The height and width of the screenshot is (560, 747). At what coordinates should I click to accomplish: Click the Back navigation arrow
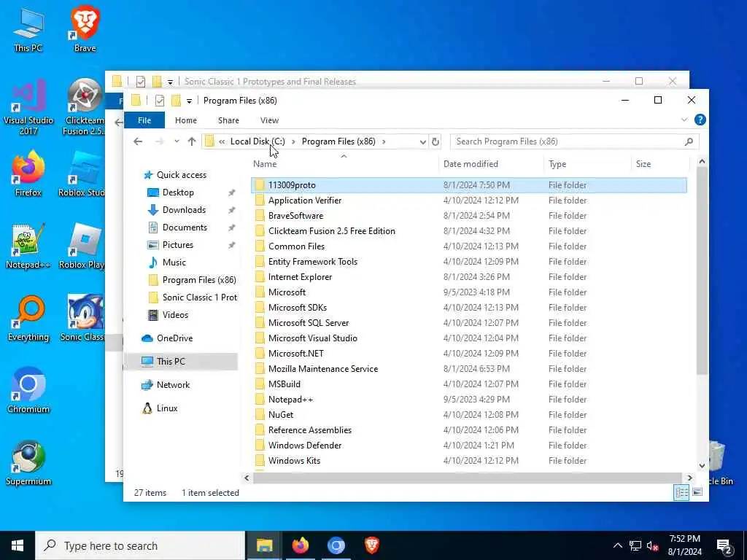tap(138, 141)
